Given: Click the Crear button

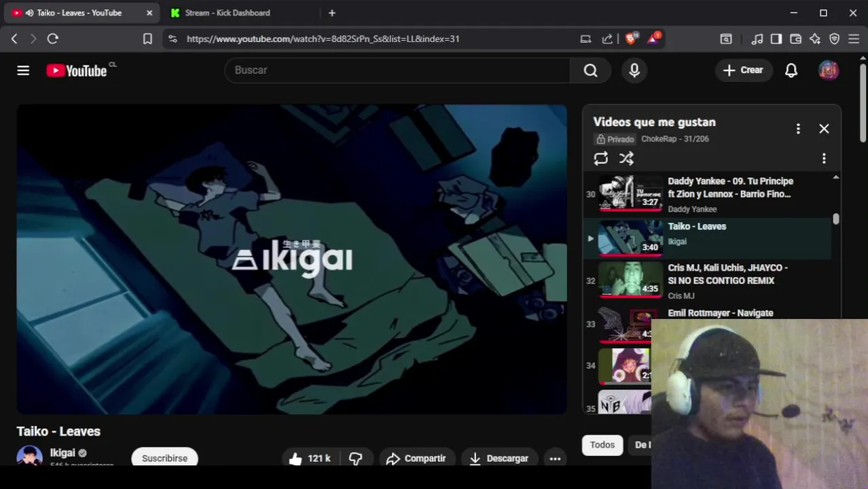Looking at the screenshot, I should (743, 70).
